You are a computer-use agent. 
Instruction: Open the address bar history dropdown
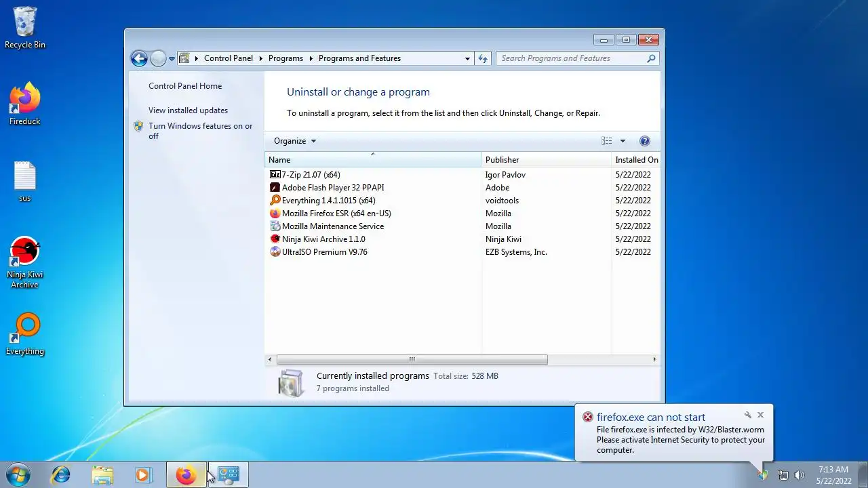click(467, 58)
